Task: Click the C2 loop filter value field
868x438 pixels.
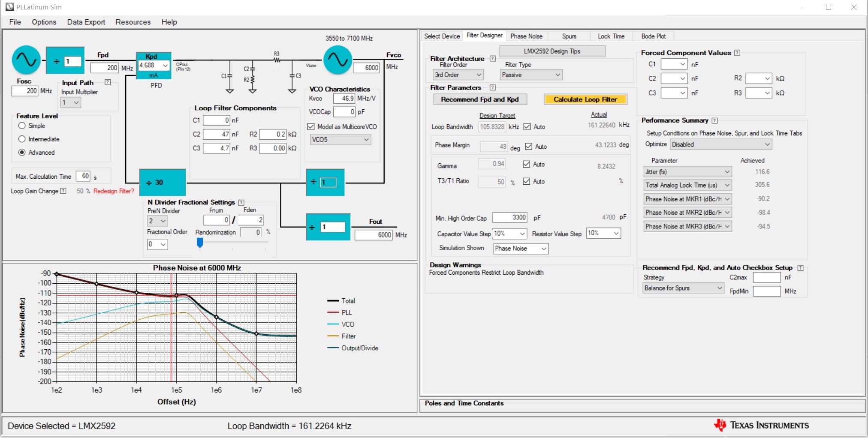Action: (x=217, y=134)
